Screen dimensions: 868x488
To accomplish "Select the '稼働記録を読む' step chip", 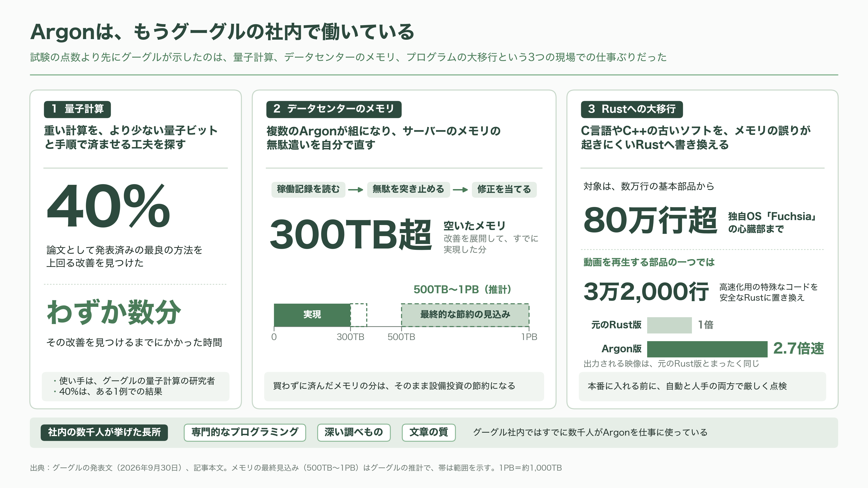I will tap(308, 189).
